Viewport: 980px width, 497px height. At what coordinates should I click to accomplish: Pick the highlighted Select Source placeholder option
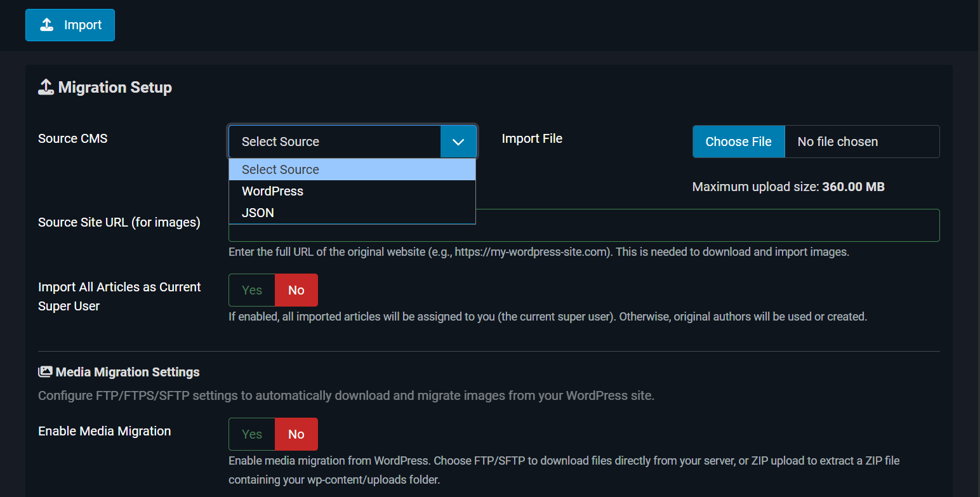pos(352,169)
